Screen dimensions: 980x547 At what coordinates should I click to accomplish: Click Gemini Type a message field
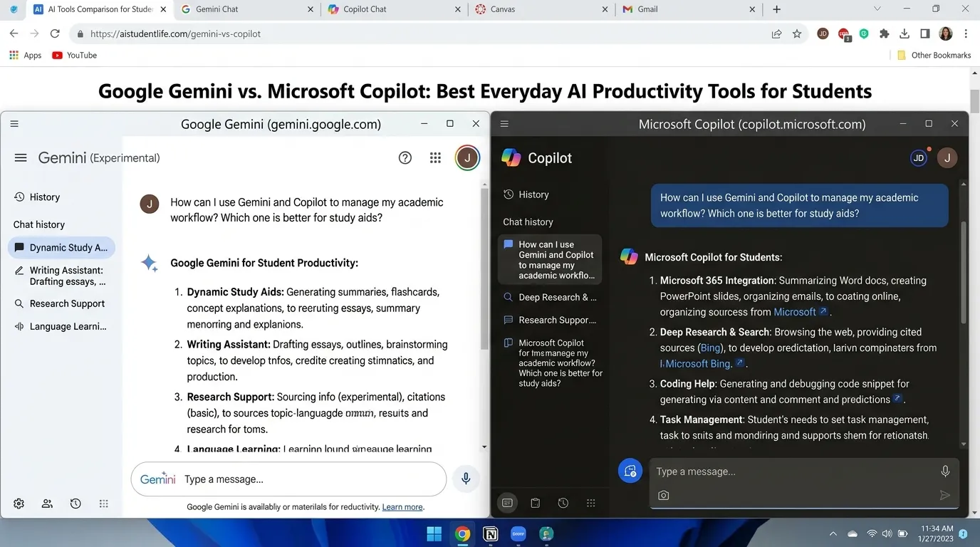pos(288,479)
